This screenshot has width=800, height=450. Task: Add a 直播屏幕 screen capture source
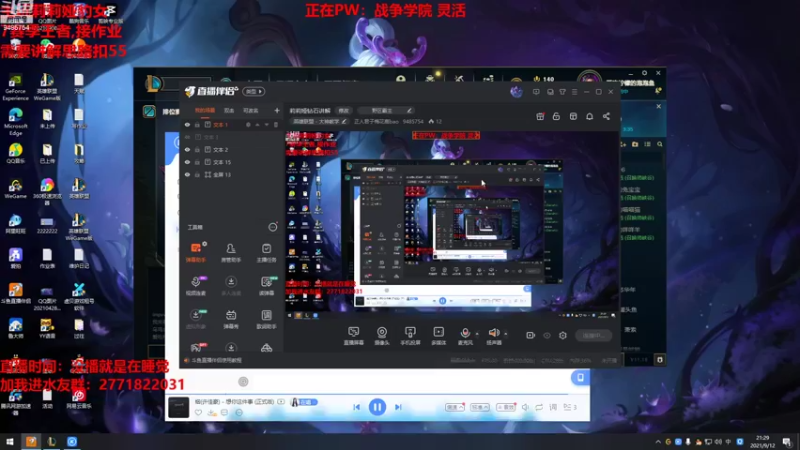pyautogui.click(x=354, y=336)
